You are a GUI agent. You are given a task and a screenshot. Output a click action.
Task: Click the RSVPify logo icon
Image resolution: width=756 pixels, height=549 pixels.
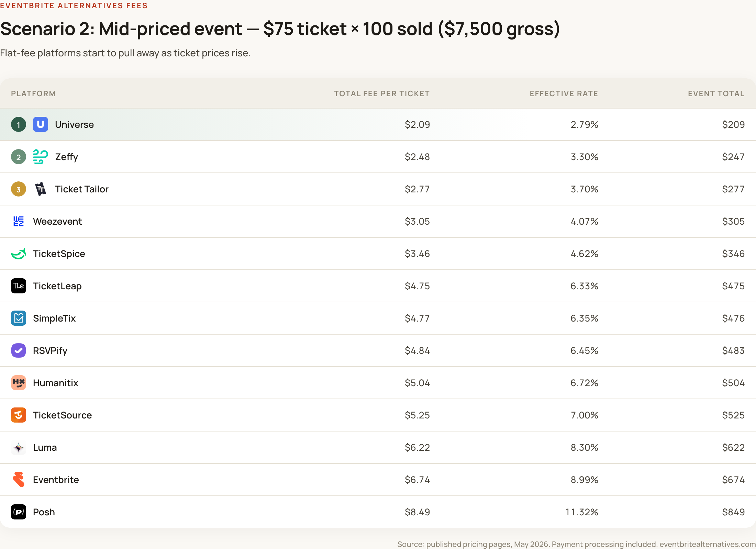pyautogui.click(x=19, y=350)
